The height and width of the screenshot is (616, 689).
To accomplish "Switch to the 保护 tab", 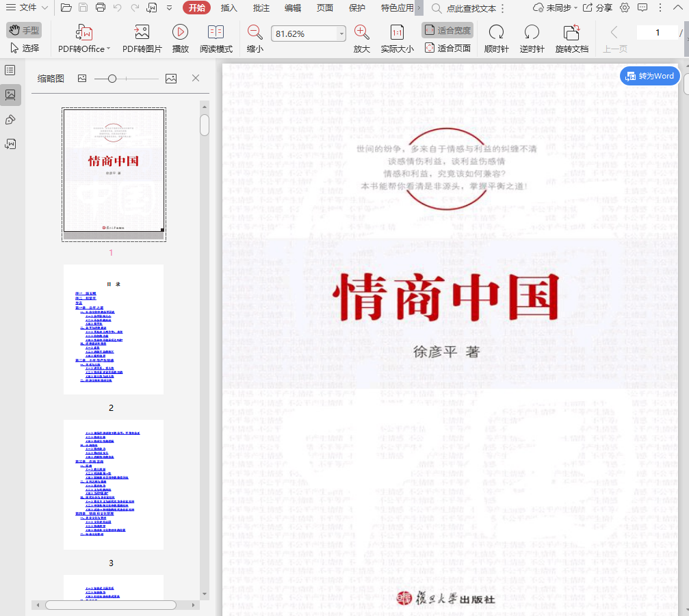I will (x=356, y=8).
